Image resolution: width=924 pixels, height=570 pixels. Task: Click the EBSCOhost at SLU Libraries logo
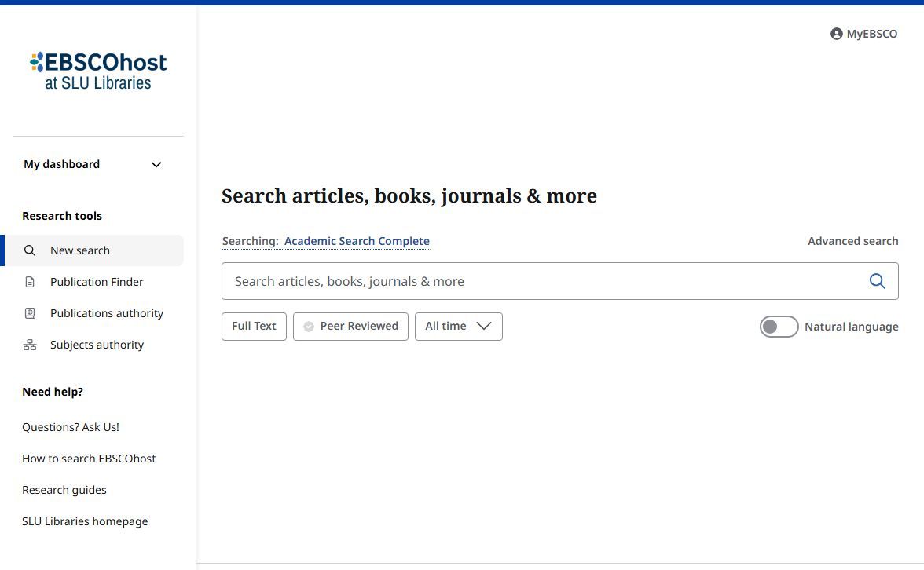tap(98, 71)
